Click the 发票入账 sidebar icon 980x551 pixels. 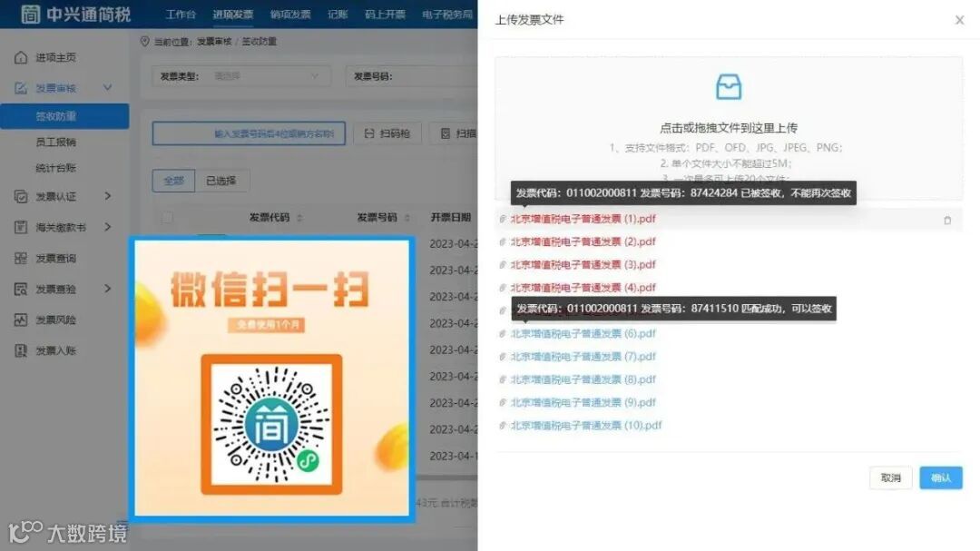click(x=21, y=350)
